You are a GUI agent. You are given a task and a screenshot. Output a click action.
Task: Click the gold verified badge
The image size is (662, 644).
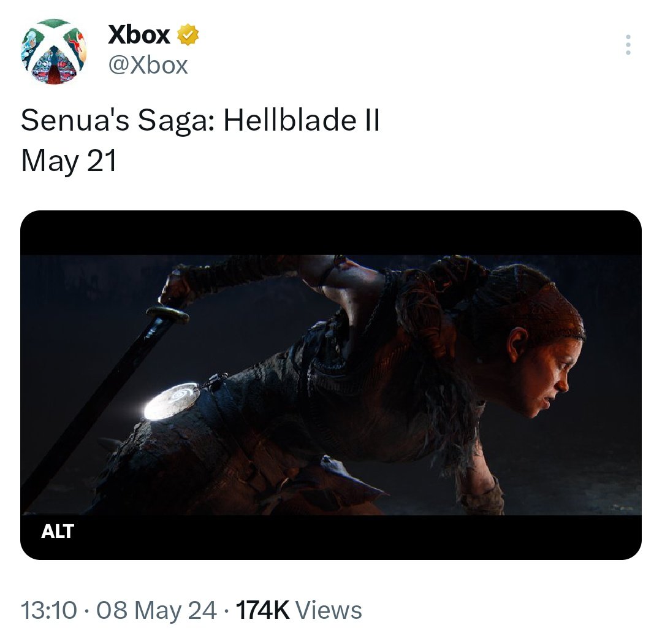tap(188, 36)
